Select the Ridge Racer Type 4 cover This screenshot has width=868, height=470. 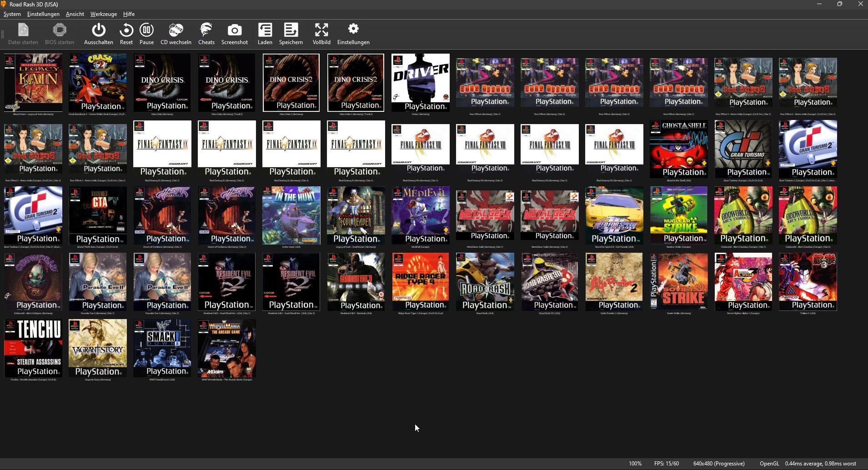tap(421, 282)
